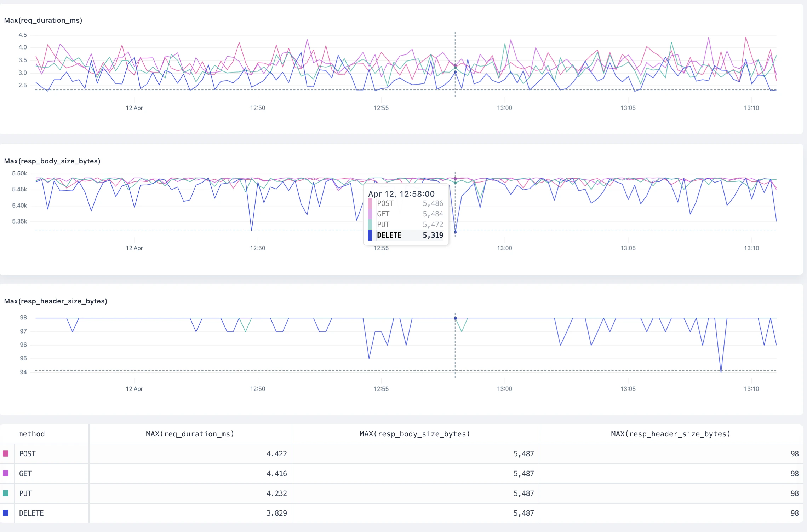The image size is (807, 532).
Task: Select the PUT color bar in the tooltip
Action: 370,225
